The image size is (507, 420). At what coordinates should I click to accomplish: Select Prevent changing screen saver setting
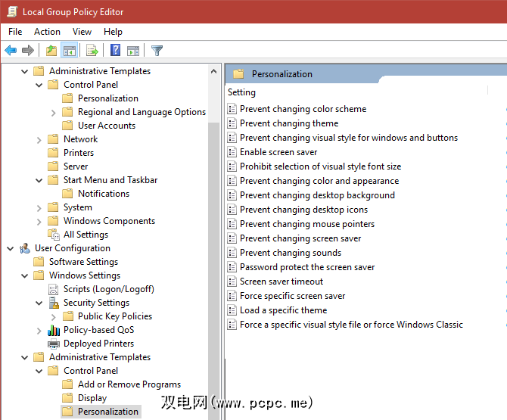tap(300, 238)
